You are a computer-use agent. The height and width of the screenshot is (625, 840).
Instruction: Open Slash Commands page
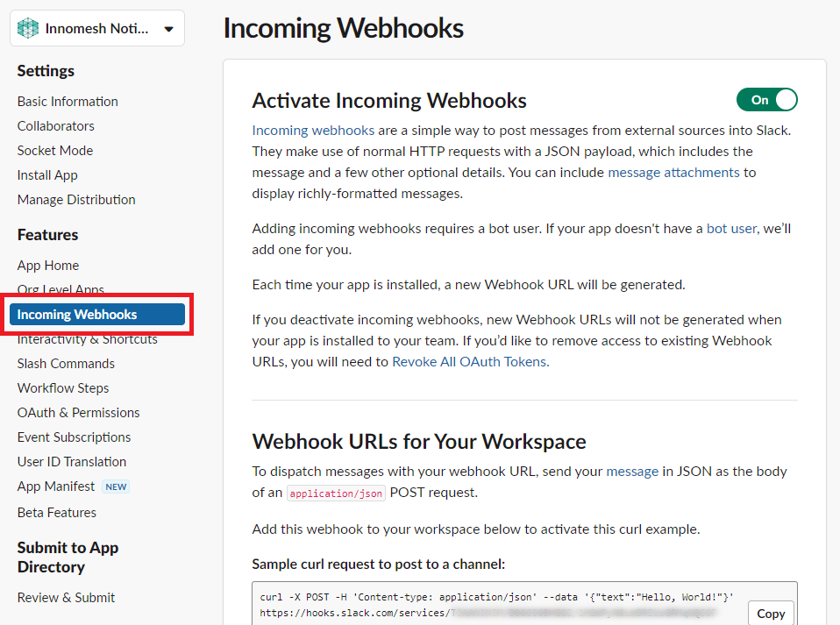[x=66, y=364]
